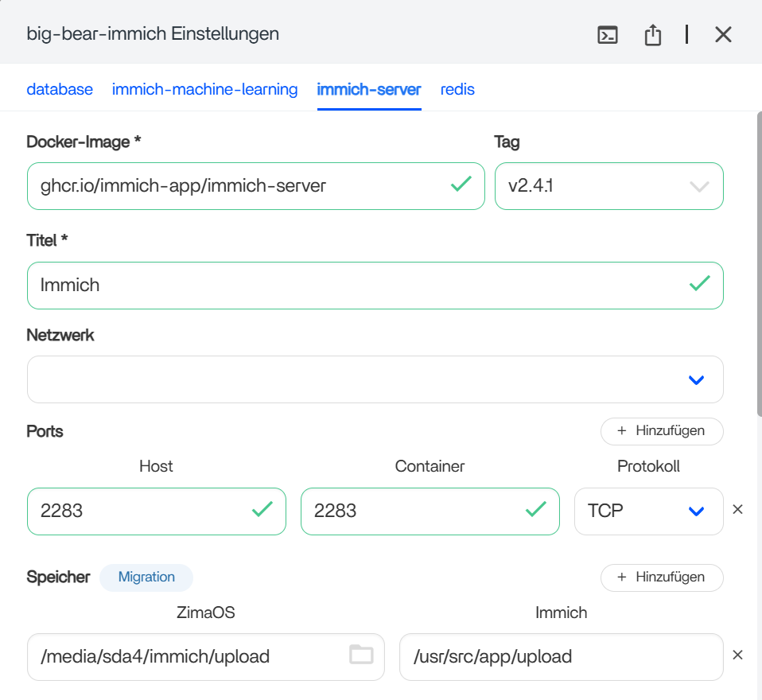Expand the Tag version dropdown

click(698, 186)
